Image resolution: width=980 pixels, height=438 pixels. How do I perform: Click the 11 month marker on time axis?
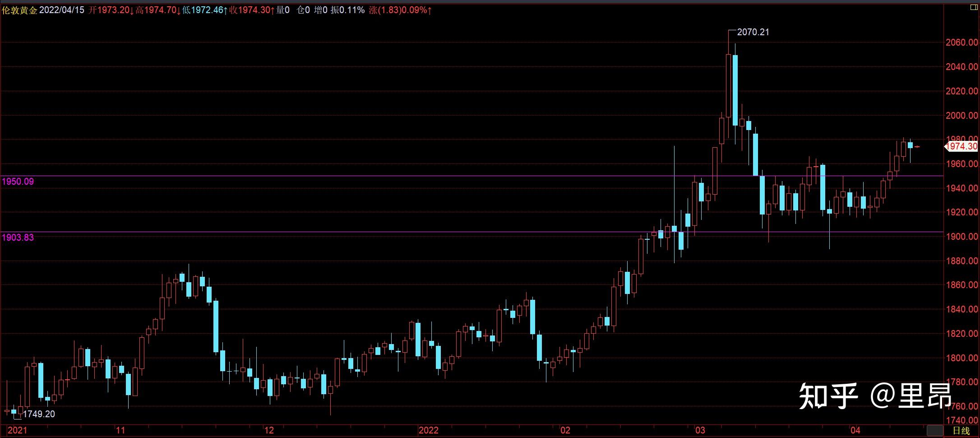pos(120,430)
